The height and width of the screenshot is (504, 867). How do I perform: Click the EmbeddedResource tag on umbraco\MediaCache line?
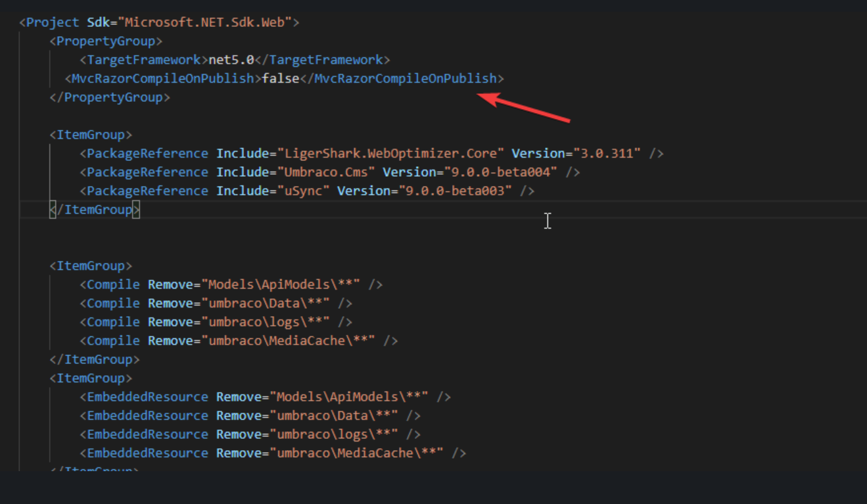[148, 453]
